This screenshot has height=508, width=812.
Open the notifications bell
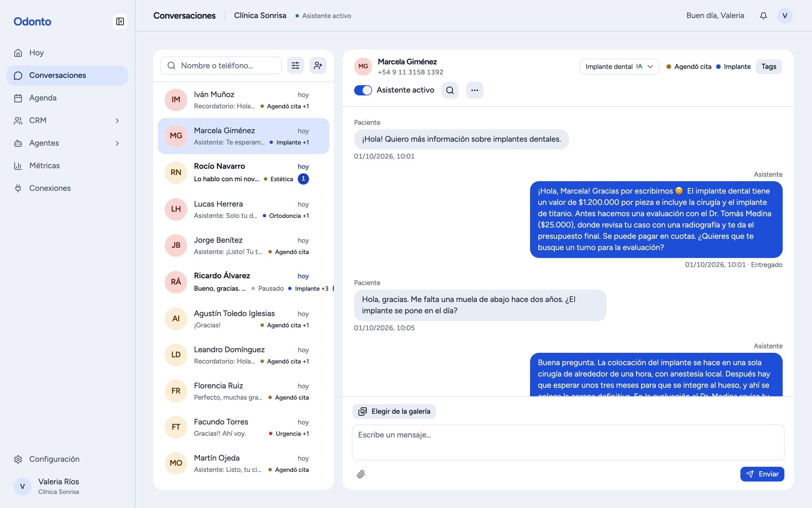[x=763, y=16]
